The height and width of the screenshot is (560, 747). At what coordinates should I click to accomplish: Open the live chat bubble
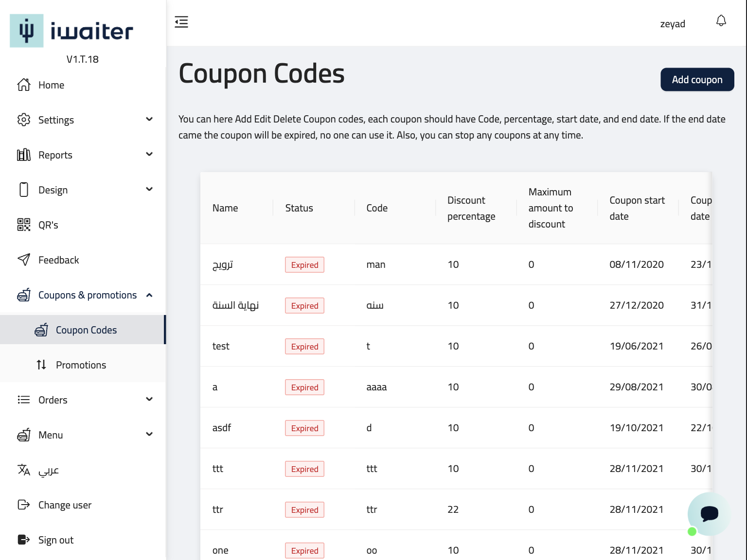click(x=709, y=513)
